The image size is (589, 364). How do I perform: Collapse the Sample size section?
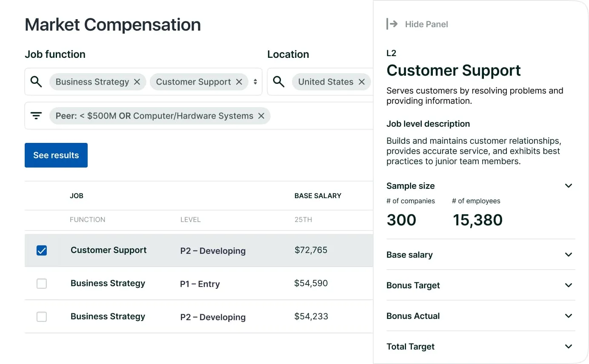pos(569,186)
